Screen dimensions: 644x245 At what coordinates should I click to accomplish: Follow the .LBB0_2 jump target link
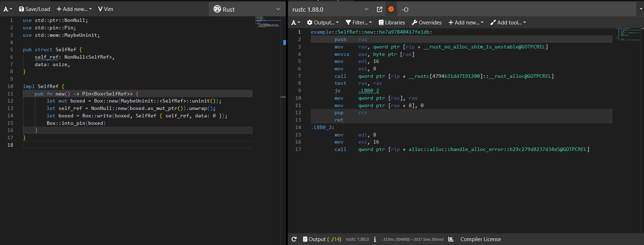pos(368,91)
